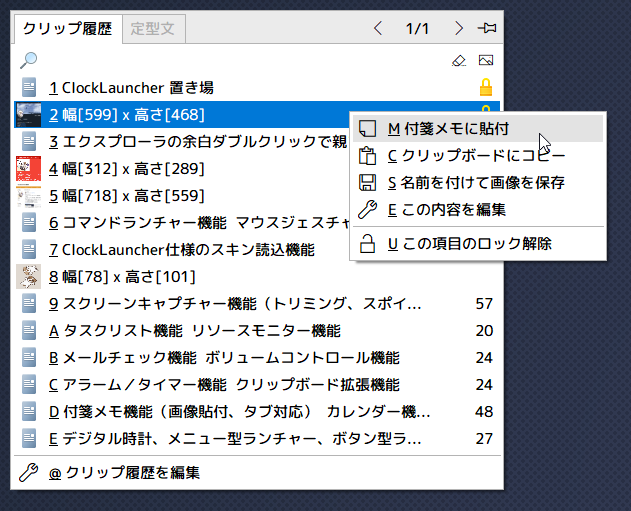Switch to クリップ履歴 tab
Viewport: 631px width, 511px height.
tap(68, 29)
